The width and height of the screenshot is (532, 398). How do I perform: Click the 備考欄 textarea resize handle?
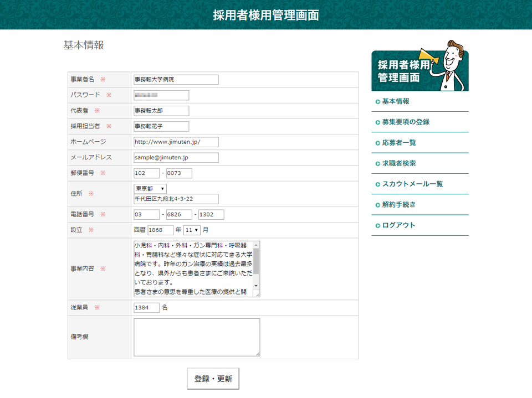tap(258, 354)
